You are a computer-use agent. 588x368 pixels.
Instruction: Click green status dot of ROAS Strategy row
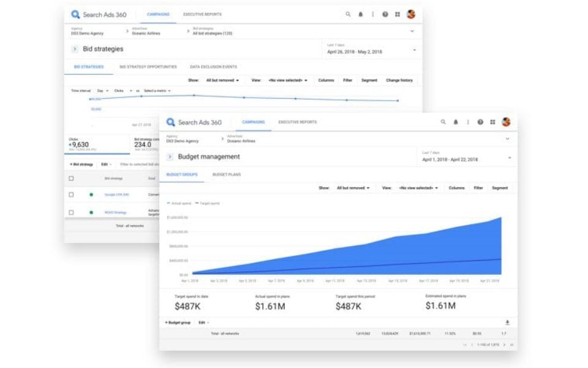point(91,212)
